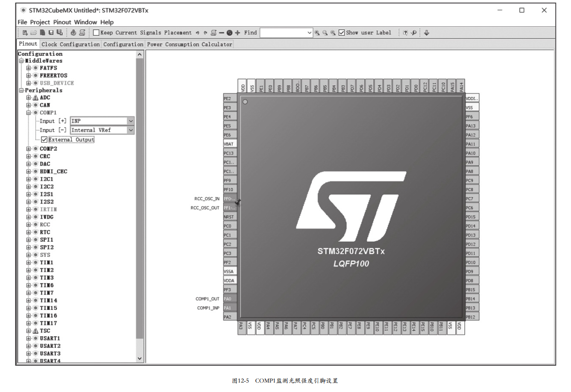Click the download arrow toolbar icon

(x=427, y=33)
